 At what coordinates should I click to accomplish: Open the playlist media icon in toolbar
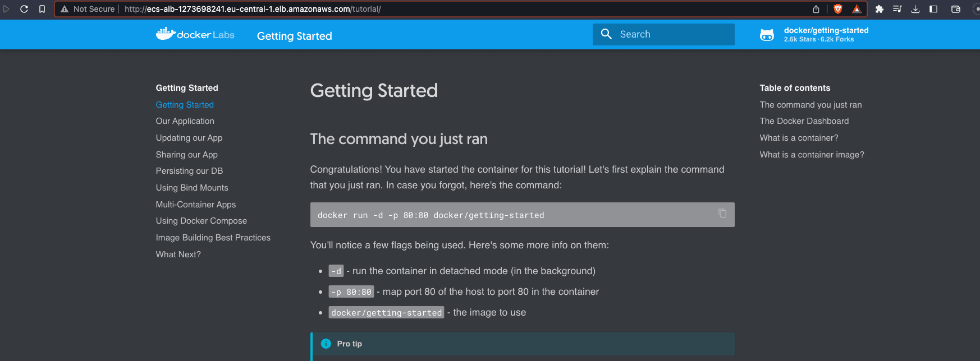coord(897,9)
